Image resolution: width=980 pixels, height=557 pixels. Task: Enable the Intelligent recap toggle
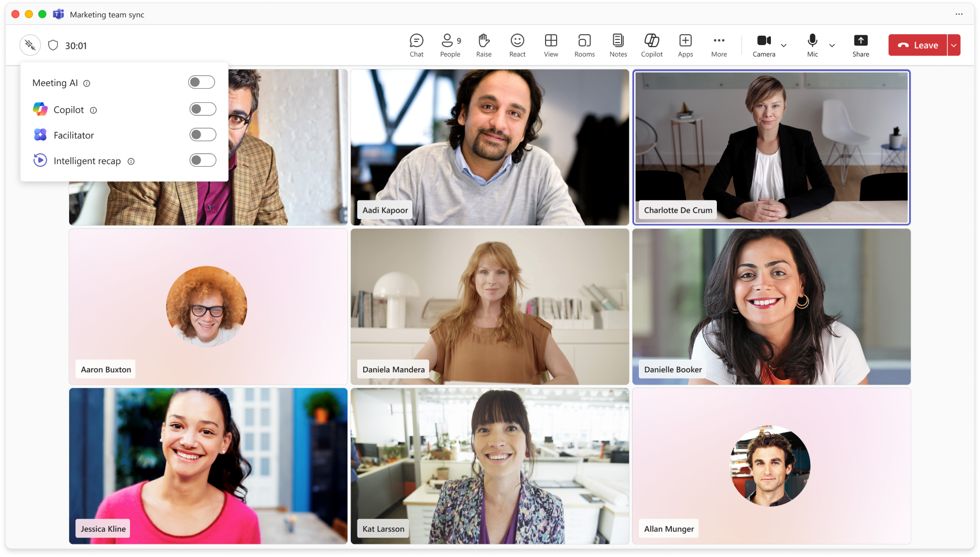(x=203, y=160)
